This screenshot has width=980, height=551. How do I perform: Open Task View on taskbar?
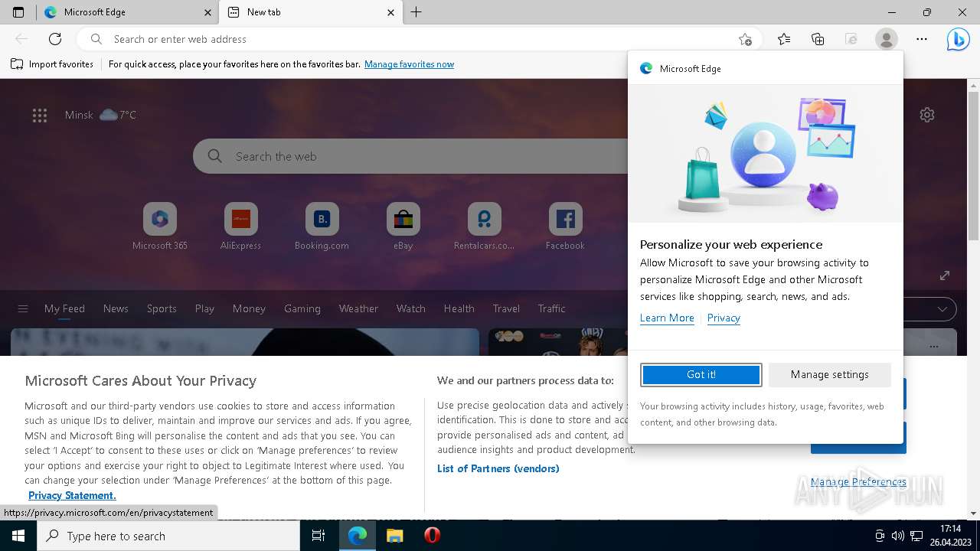318,536
